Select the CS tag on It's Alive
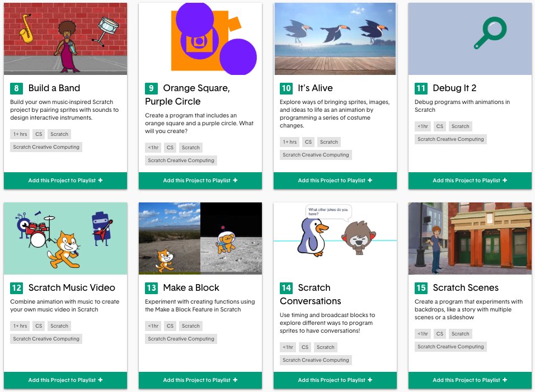535x392 pixels. pyautogui.click(x=308, y=142)
